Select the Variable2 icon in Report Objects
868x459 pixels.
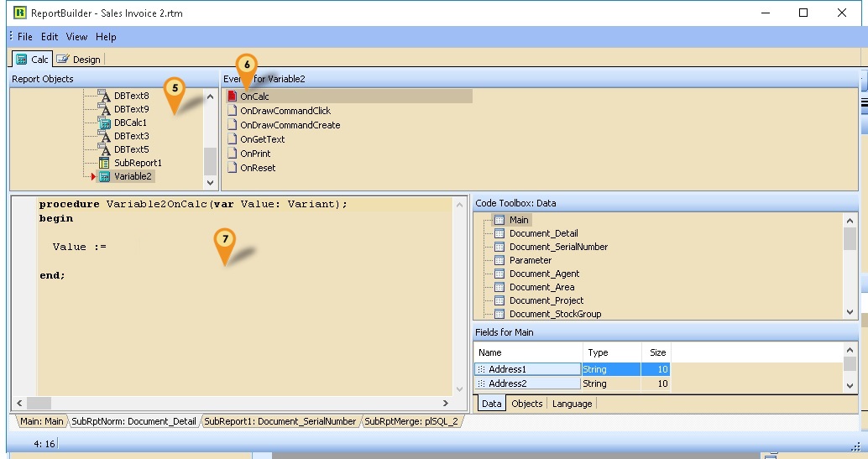click(x=105, y=176)
